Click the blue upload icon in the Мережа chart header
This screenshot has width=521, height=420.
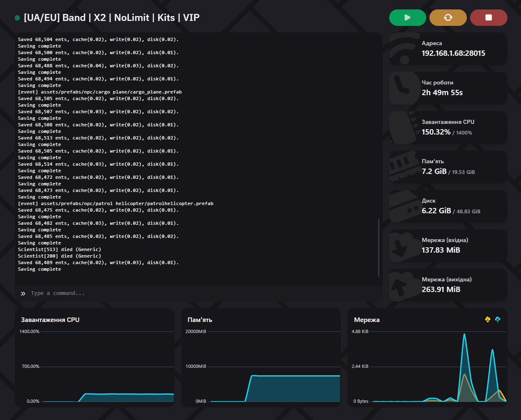(498, 320)
